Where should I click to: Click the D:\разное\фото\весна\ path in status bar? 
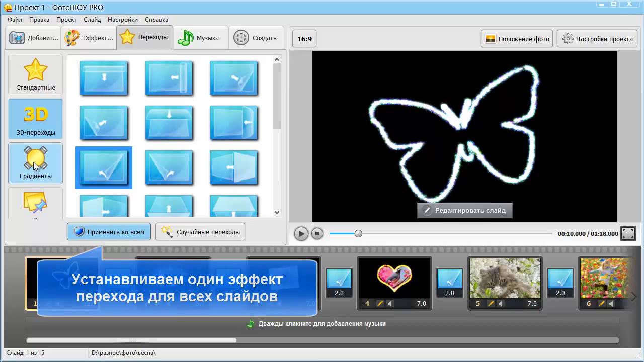click(x=124, y=353)
